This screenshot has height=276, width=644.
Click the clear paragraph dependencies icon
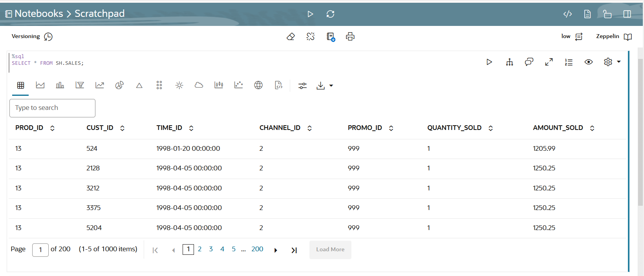point(311,37)
